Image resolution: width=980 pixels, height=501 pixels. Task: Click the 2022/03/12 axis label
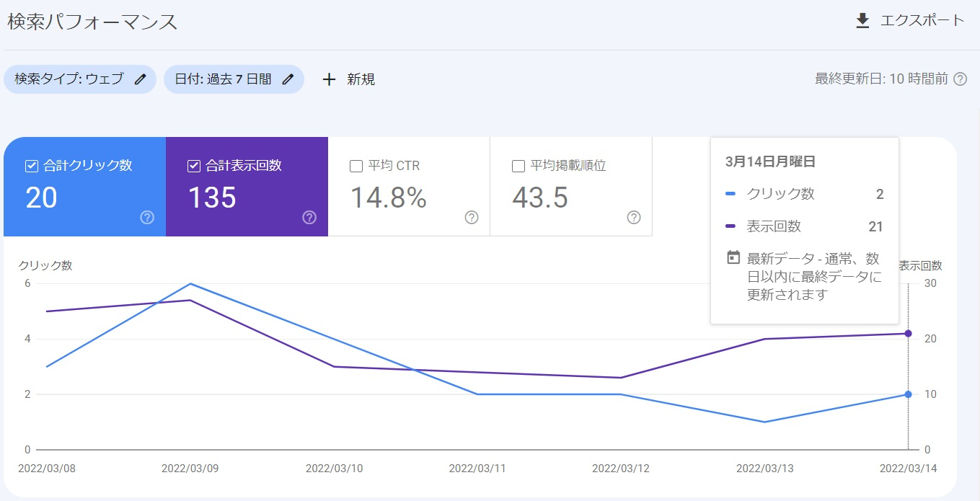tap(621, 469)
